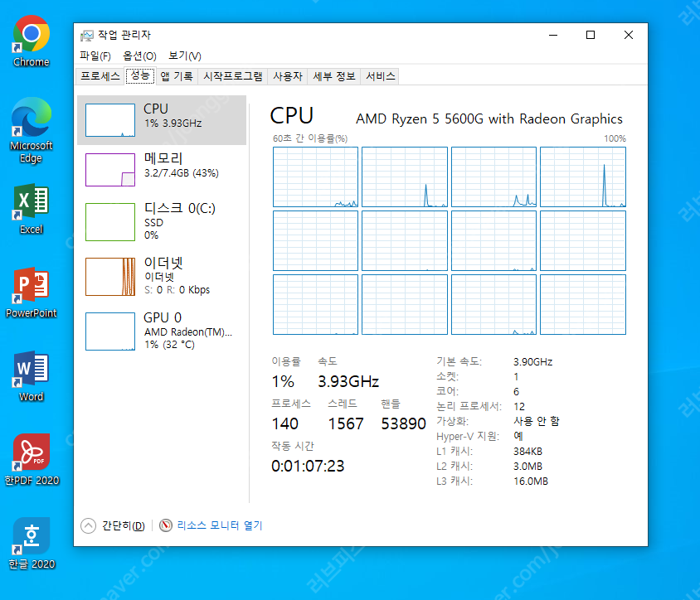700x600 pixels.
Task: Switch to 사용자 tab
Action: [x=288, y=76]
